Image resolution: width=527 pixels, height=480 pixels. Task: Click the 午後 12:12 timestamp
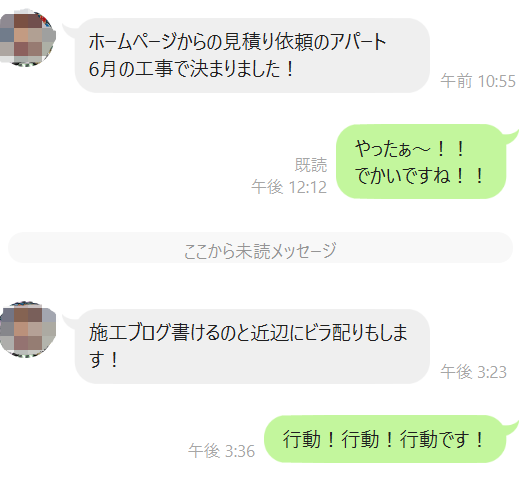click(x=289, y=187)
